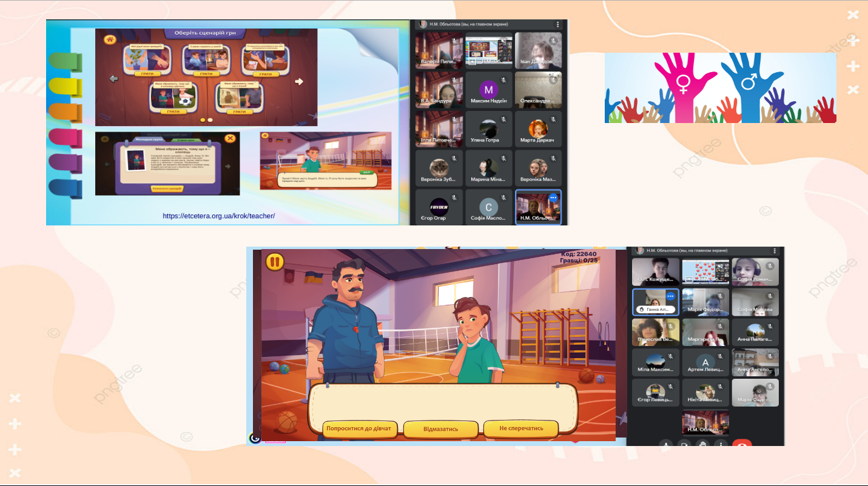The image size is (868, 486).
Task: Click the purple M avatar of Максим Надєїн
Action: coord(488,89)
